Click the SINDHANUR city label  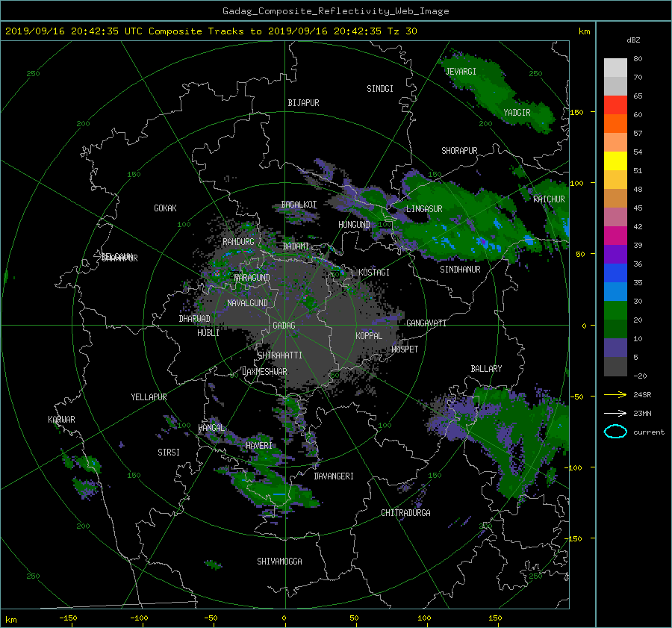(460, 270)
